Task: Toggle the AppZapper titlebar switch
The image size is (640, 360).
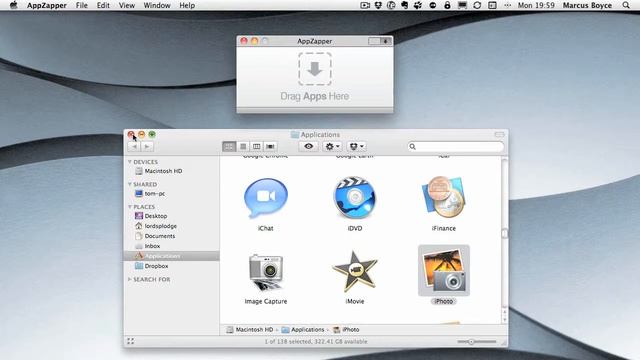Action: point(380,41)
